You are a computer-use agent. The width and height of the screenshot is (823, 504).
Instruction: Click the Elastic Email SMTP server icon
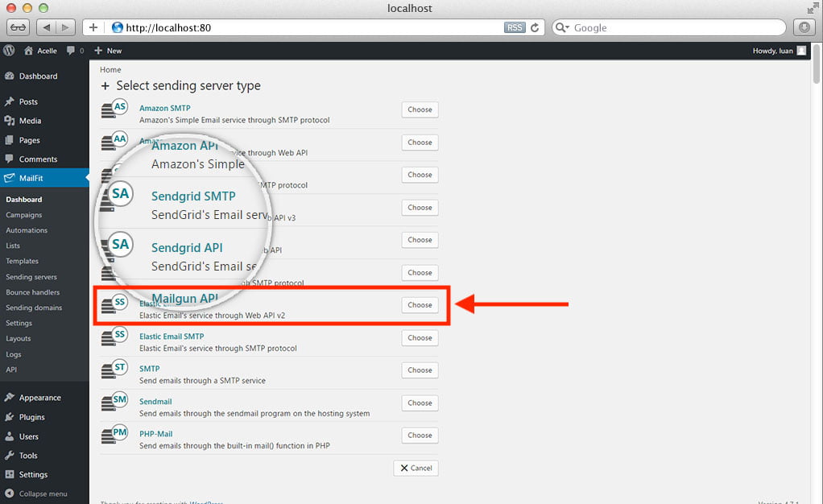tap(114, 336)
